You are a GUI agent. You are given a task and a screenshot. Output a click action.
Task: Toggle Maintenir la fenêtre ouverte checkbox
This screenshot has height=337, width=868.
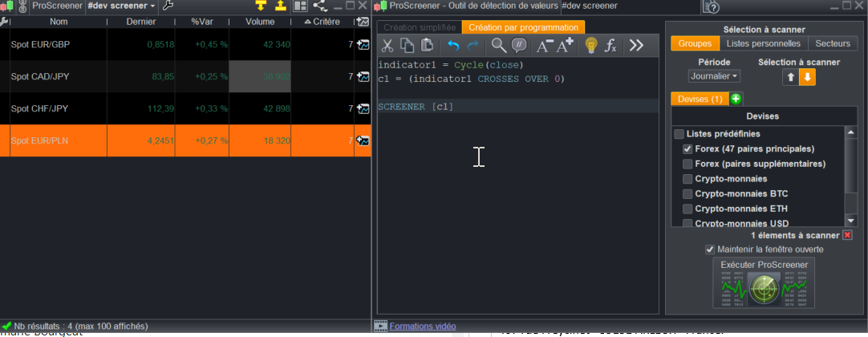click(x=710, y=249)
